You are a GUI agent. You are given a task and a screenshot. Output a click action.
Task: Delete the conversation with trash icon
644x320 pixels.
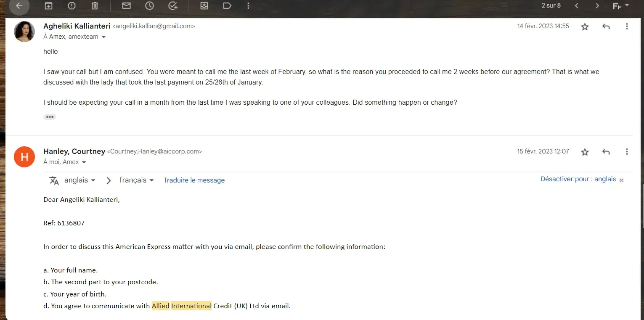point(95,6)
